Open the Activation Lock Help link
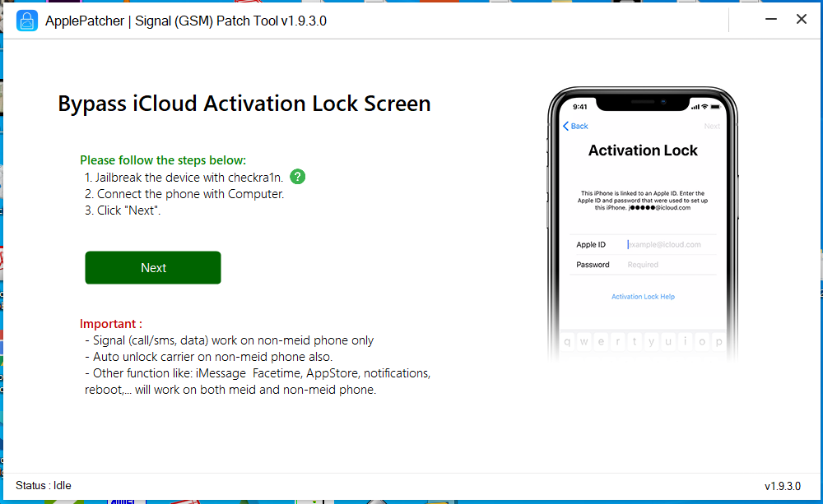823x504 pixels. tap(643, 297)
